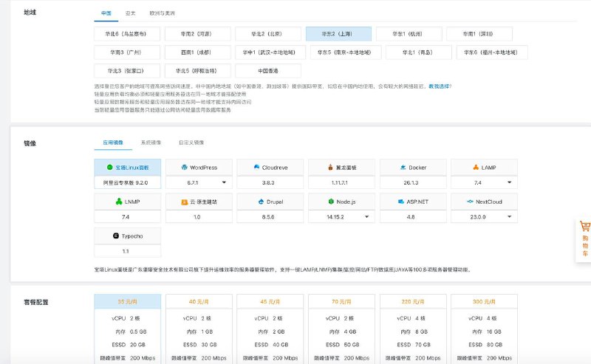Select region 华中1（武汉-本地地域）
591x364 pixels.
pos(270,52)
